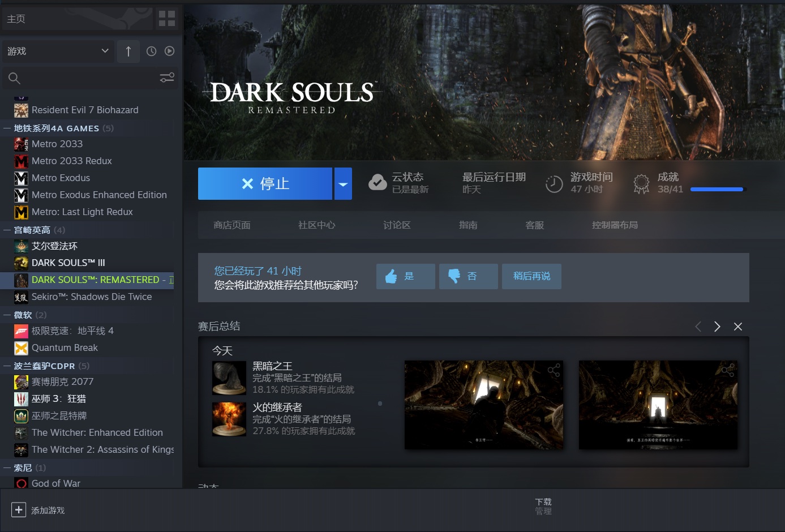Open the 客服 tab
785x532 pixels.
[x=535, y=225]
